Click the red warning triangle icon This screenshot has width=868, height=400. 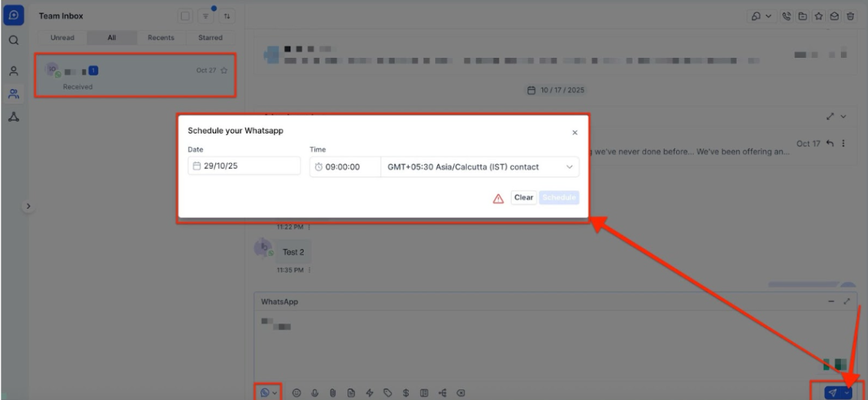pos(498,198)
